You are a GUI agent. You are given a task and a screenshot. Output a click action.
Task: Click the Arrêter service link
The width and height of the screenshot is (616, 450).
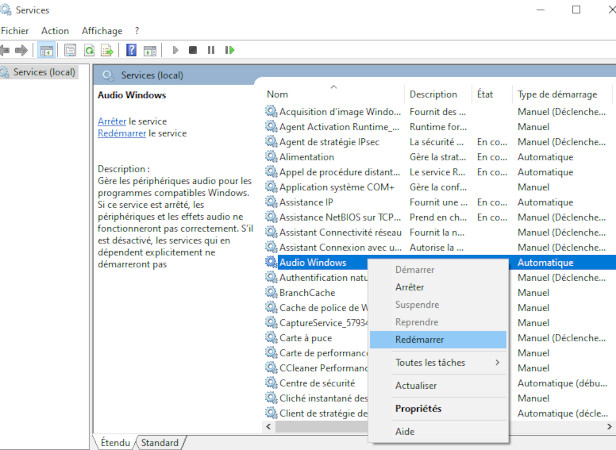point(112,121)
